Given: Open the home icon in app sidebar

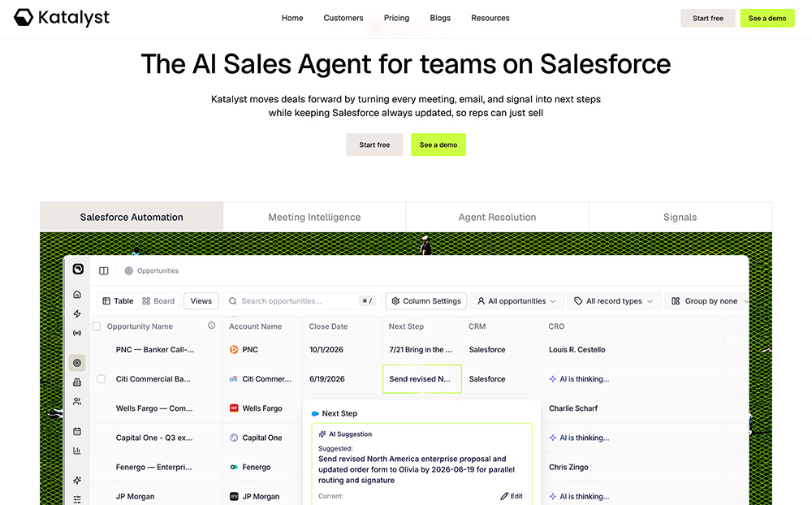Looking at the screenshot, I should point(77,294).
